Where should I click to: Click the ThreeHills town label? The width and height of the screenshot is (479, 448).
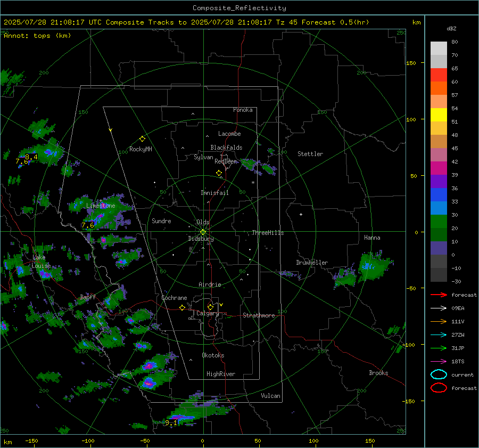[268, 233]
